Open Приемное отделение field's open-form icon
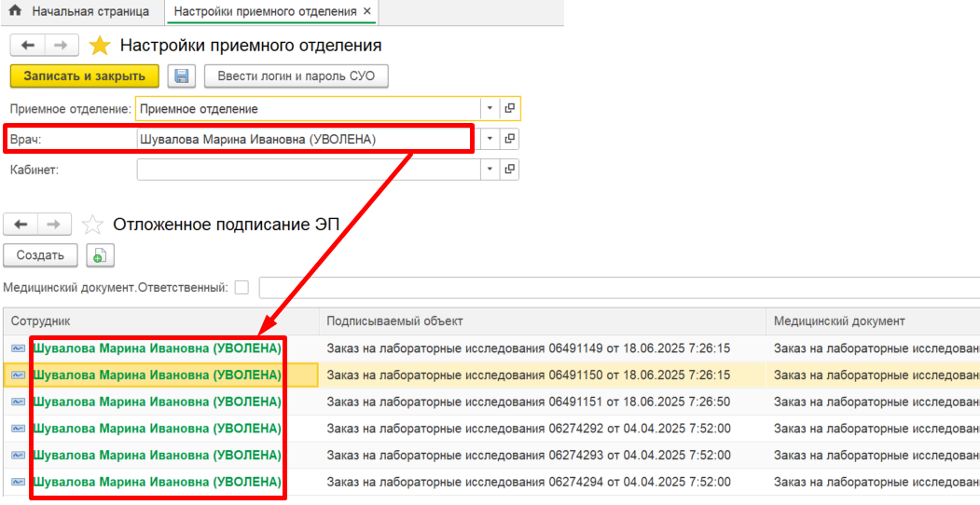Image resolution: width=980 pixels, height=505 pixels. click(510, 108)
